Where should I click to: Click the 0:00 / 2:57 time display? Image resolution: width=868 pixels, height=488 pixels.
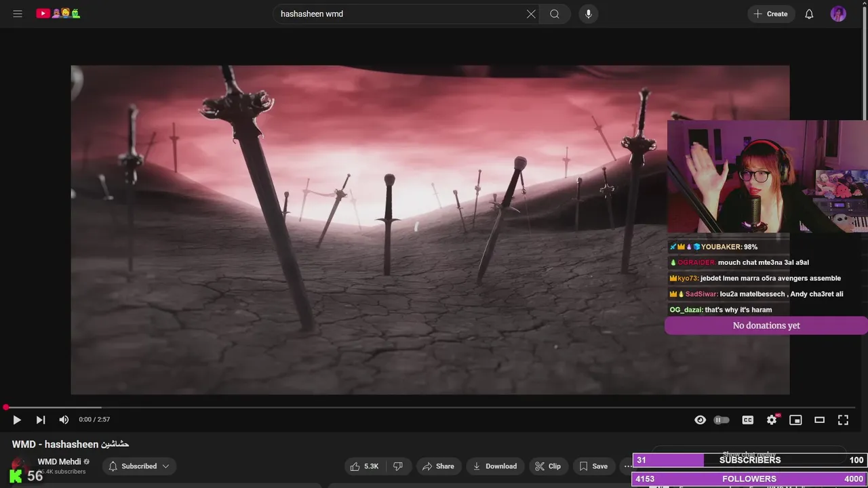[x=94, y=420]
